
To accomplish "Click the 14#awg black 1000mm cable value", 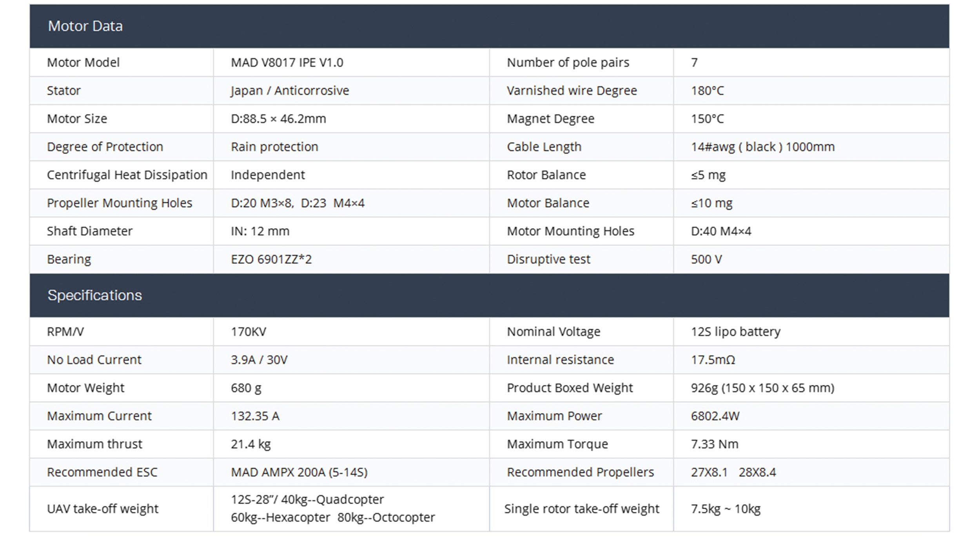I will point(762,147).
